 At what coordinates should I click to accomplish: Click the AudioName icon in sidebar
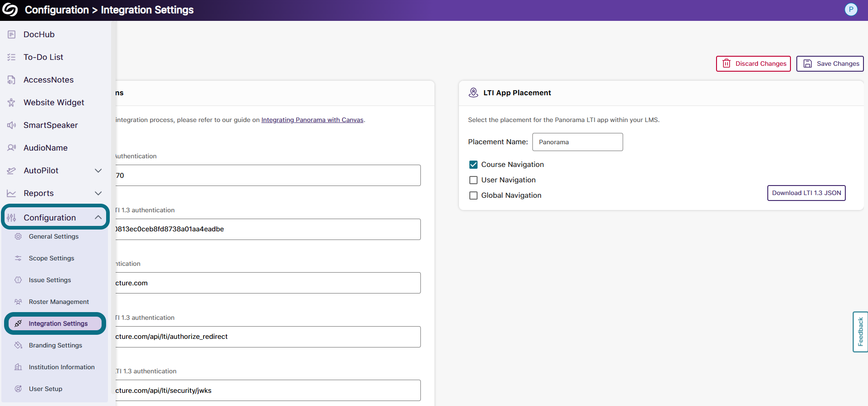tap(12, 148)
